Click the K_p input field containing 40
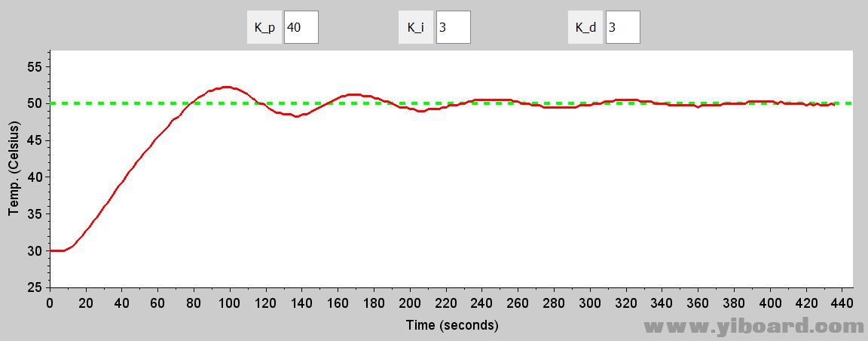Image resolution: width=868 pixels, height=341 pixels. tap(301, 26)
